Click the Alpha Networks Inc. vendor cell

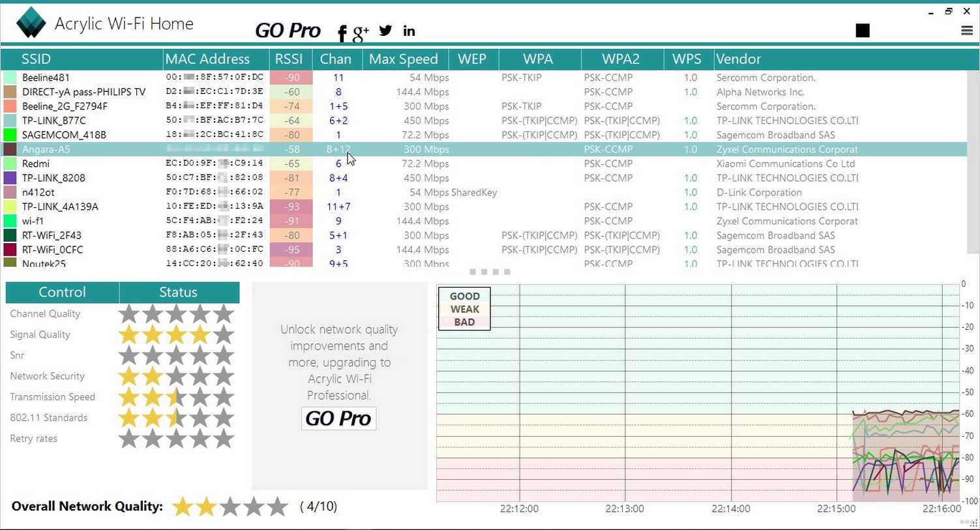(x=760, y=92)
